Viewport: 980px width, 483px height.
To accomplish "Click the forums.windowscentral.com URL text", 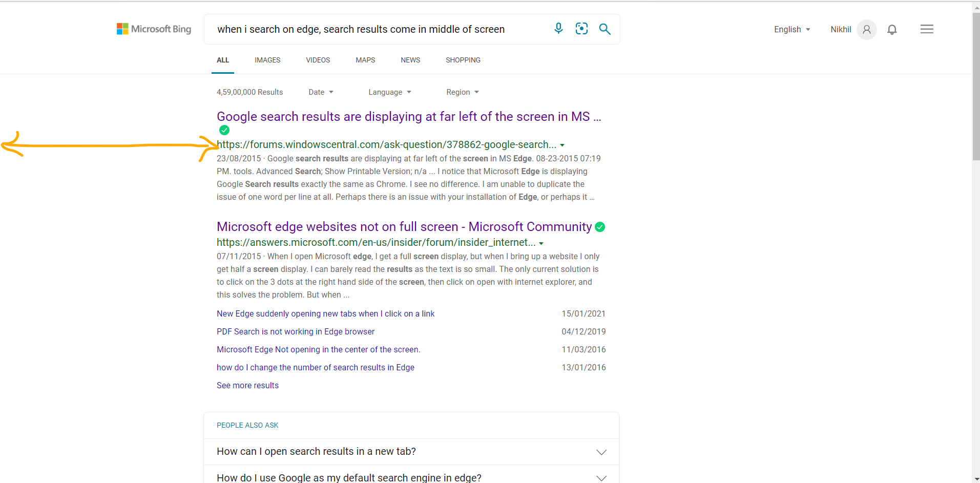I will pyautogui.click(x=386, y=145).
